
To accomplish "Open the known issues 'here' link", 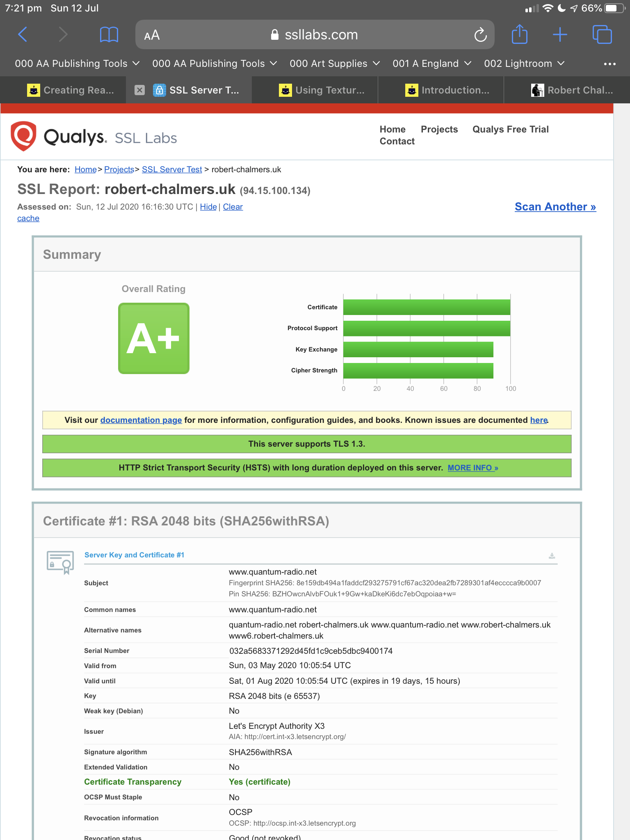I will (x=539, y=420).
